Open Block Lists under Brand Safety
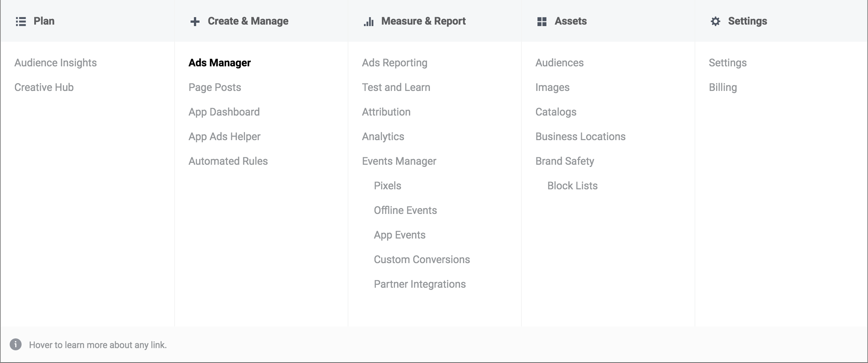 [x=572, y=186]
